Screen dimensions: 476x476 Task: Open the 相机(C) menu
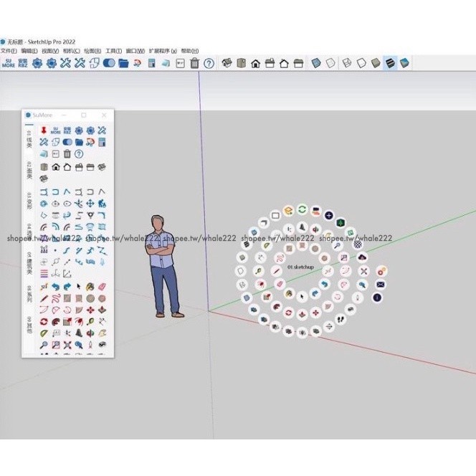72,51
